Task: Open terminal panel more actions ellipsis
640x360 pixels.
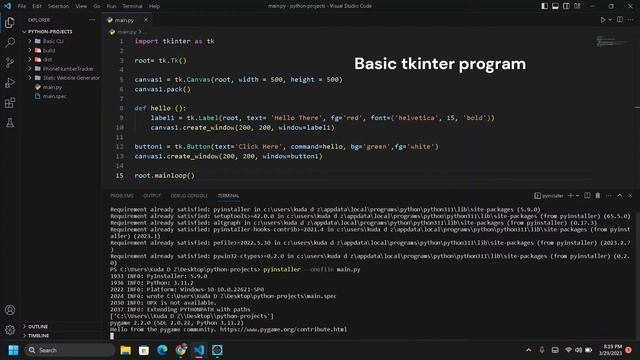Action: click(x=609, y=196)
